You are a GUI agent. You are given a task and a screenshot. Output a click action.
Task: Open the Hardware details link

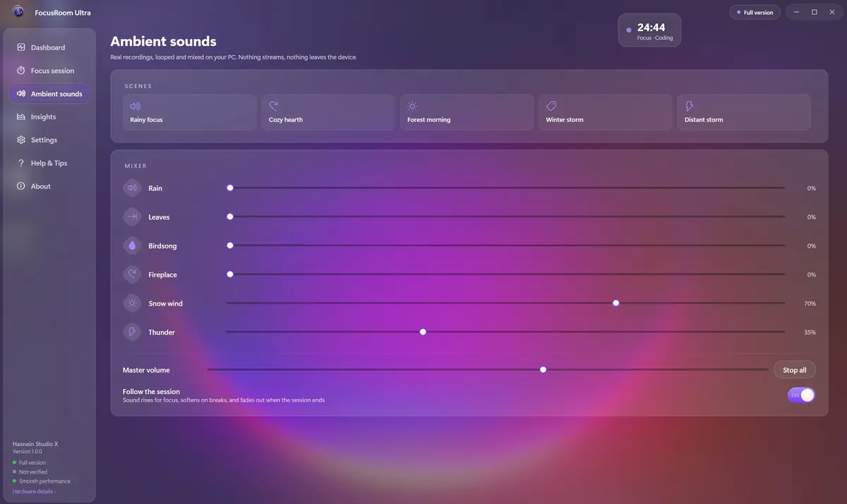(x=34, y=491)
